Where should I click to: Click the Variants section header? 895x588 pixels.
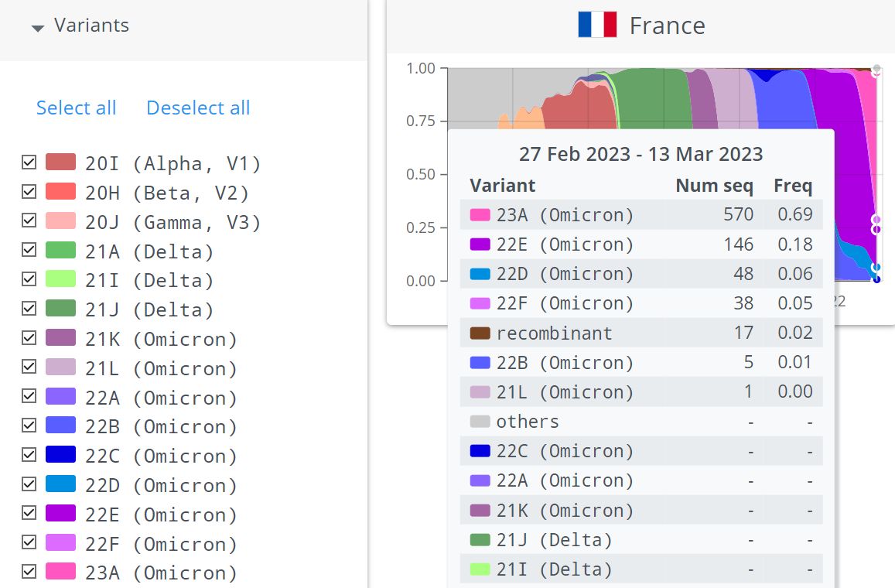(x=91, y=26)
